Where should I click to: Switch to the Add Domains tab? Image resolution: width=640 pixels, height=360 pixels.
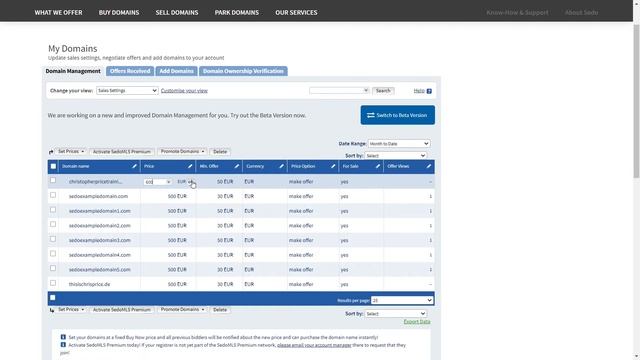point(176,71)
